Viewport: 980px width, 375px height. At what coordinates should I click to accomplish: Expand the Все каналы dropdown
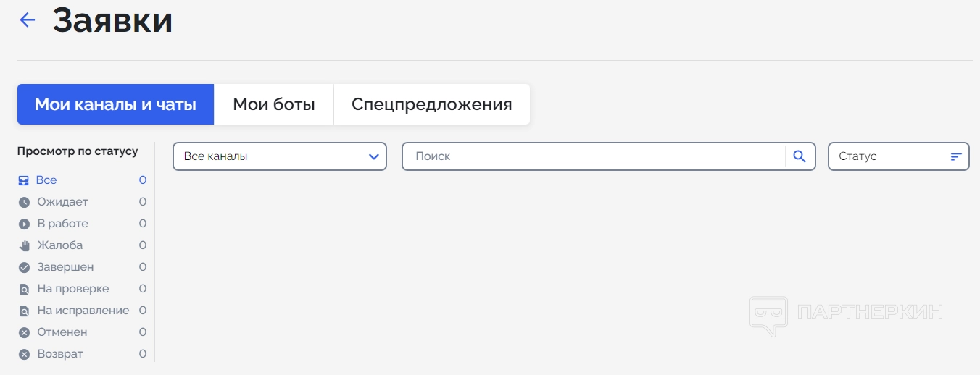tap(279, 156)
